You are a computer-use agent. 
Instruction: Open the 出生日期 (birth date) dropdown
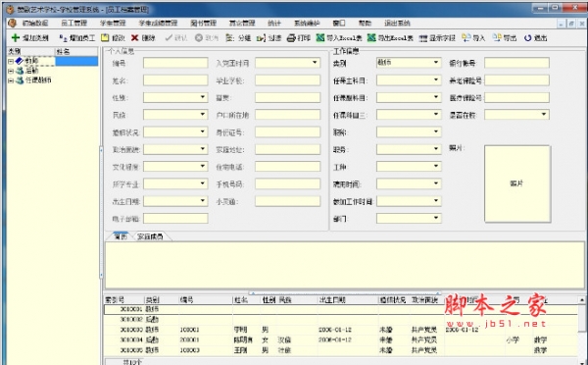[x=203, y=200]
